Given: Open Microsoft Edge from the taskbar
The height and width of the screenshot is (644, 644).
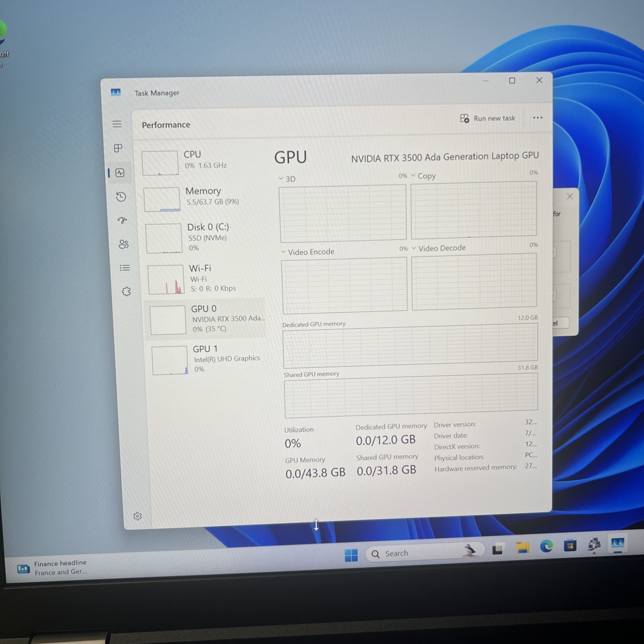Looking at the screenshot, I should 546,547.
